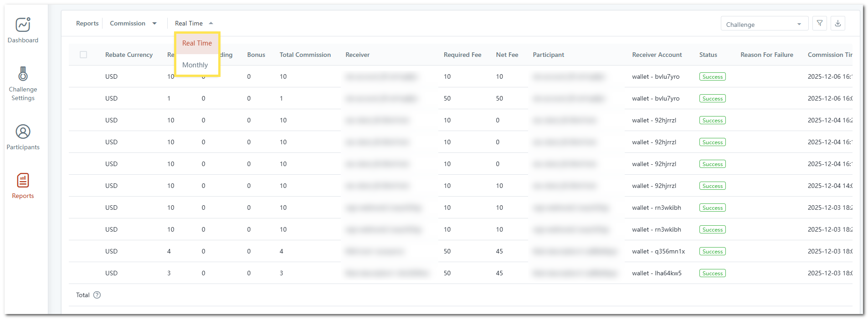Viewport: 868px width, 319px height.
Task: Toggle the select-all checkbox in table header
Action: (83, 55)
